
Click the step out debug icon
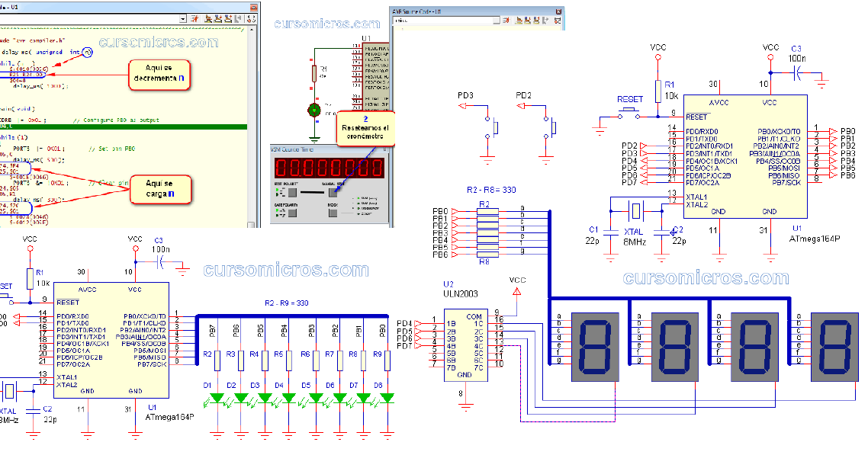point(535,21)
